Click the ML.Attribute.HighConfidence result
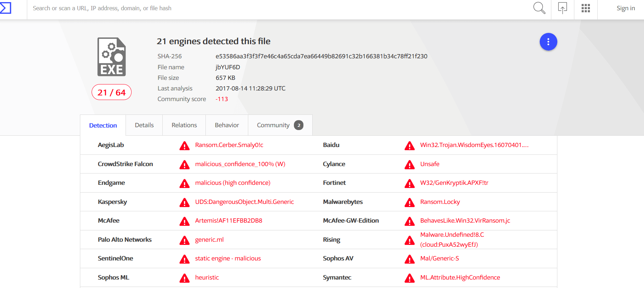Screen dimensions: 644x288 pos(460,277)
